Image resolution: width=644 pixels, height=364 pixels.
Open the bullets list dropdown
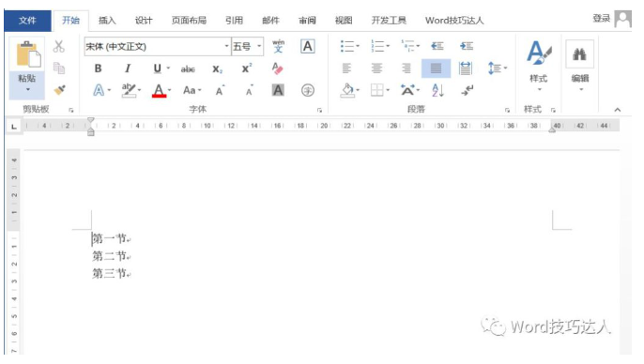359,46
